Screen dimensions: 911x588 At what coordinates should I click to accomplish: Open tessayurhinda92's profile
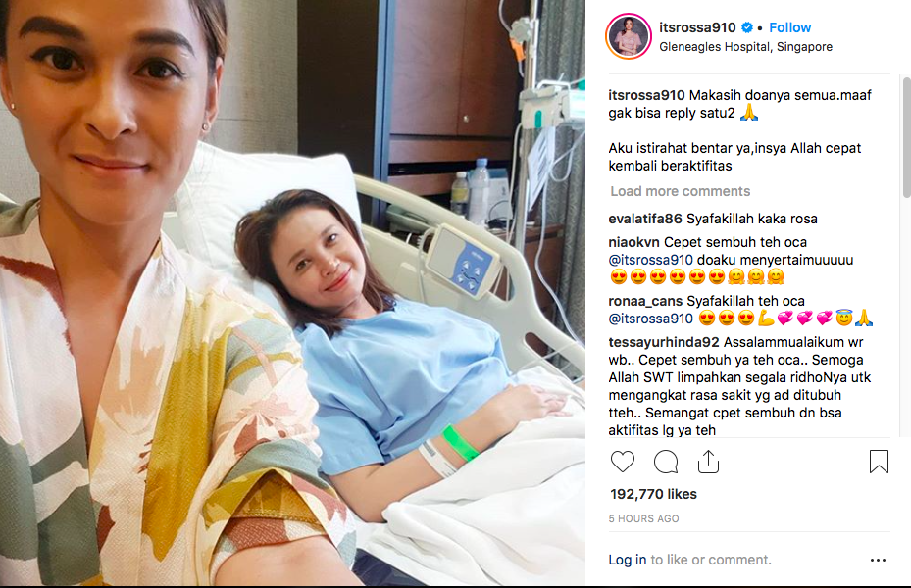coord(664,342)
